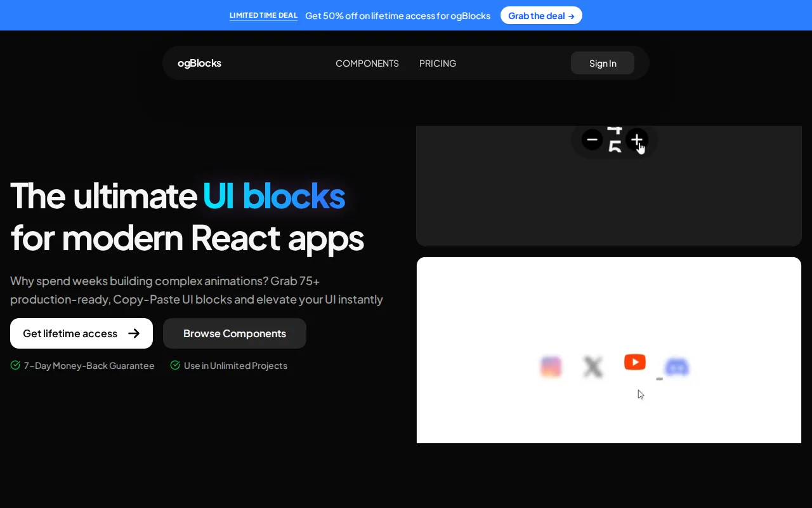This screenshot has height=508, width=812.
Task: Click the minus decrement button in the counter demo
Action: pos(592,140)
